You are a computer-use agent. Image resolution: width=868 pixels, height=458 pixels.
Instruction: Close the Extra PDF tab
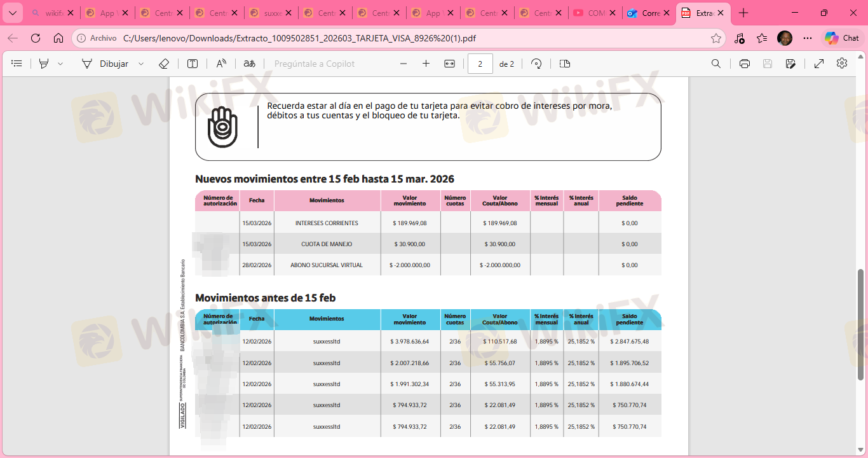[721, 13]
